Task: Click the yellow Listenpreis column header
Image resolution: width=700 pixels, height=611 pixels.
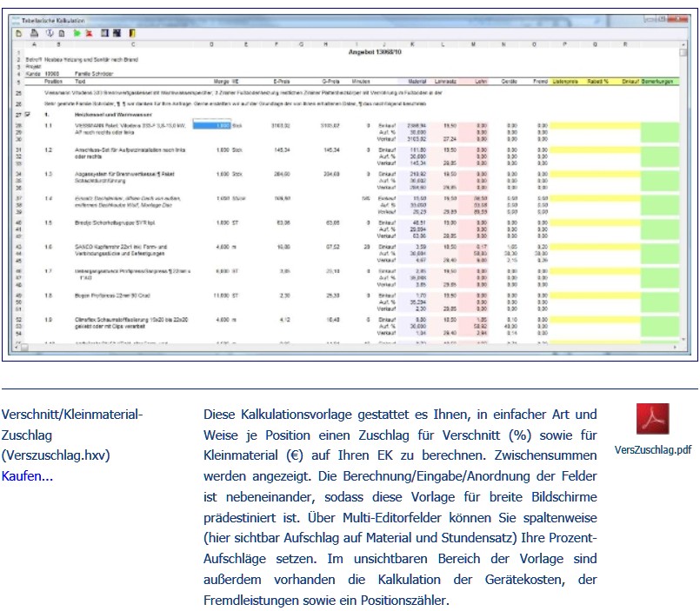Action: point(567,81)
